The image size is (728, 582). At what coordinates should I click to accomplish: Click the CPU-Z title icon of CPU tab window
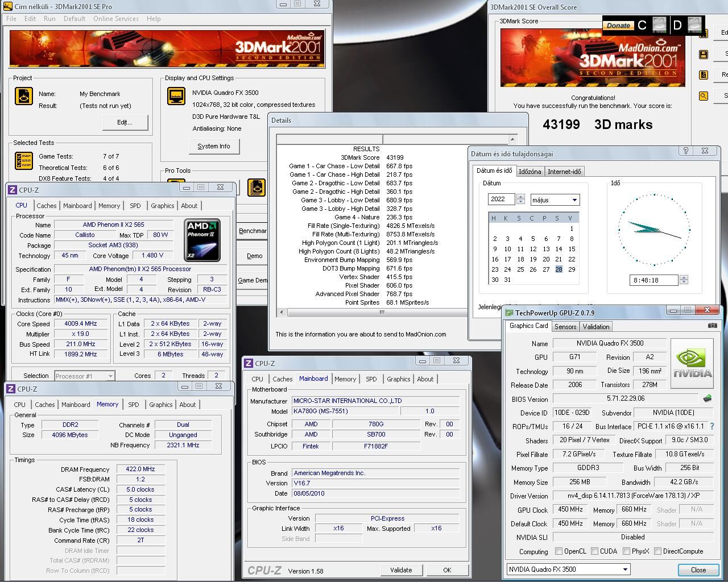coord(12,190)
